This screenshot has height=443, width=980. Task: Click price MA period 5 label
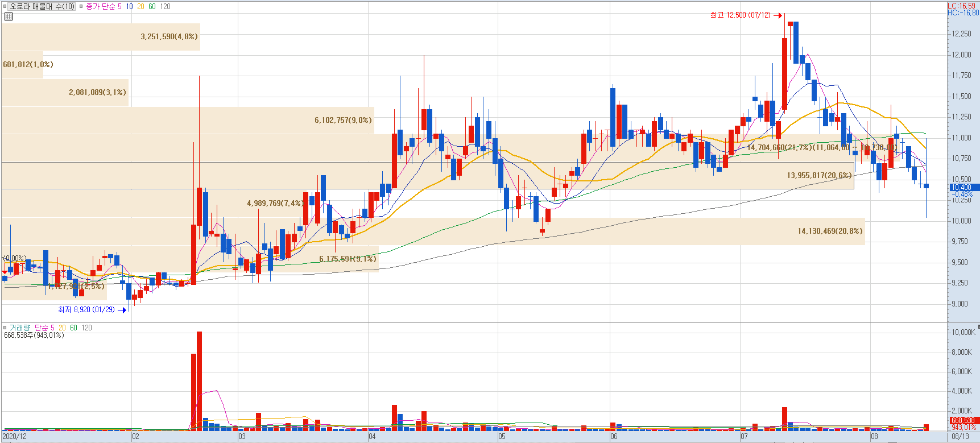[x=119, y=6]
